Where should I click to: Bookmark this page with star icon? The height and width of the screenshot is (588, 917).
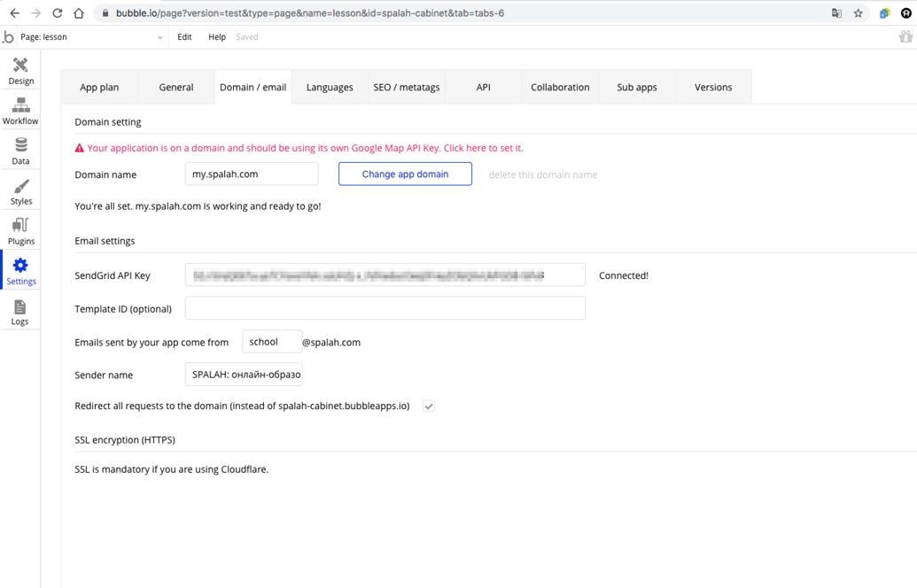coord(858,13)
